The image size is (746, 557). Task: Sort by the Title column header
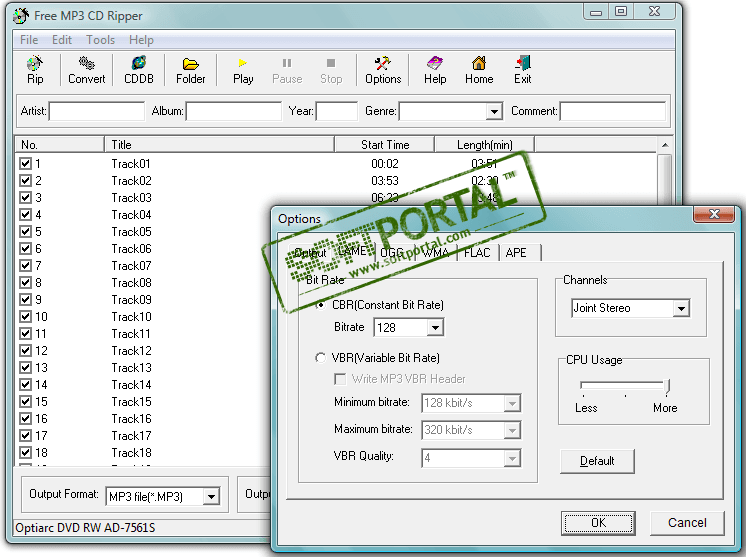point(219,145)
